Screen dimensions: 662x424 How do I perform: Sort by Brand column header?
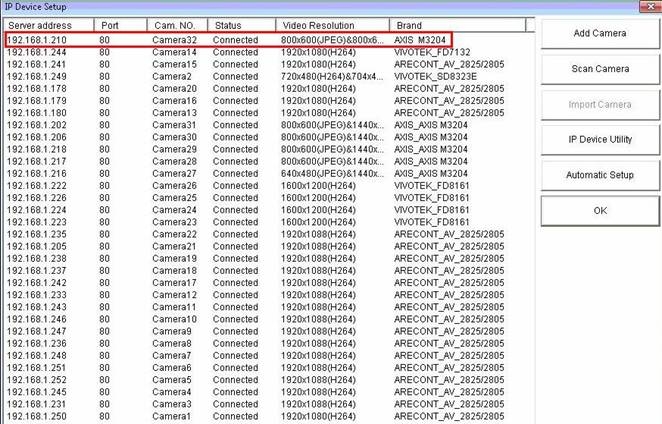[x=458, y=25]
